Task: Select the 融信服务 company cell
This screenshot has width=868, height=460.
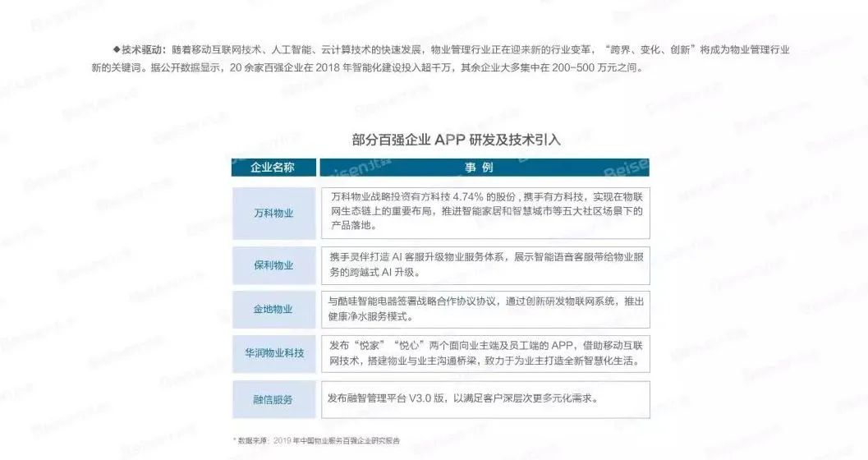Action: [x=273, y=399]
